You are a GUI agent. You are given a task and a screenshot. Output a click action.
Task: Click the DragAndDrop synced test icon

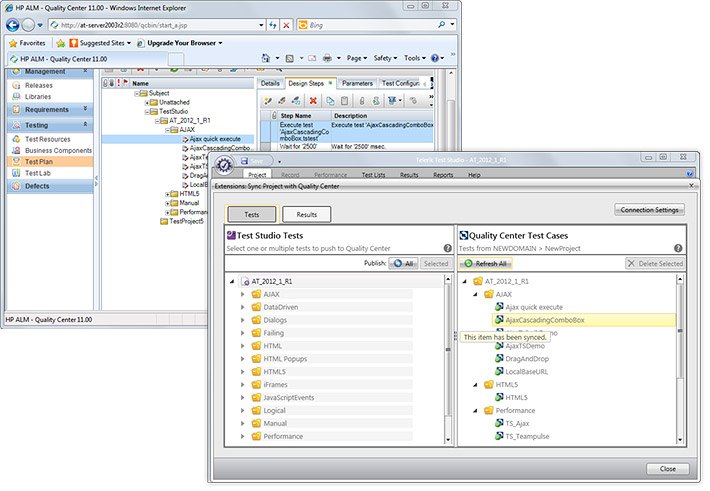[x=499, y=358]
